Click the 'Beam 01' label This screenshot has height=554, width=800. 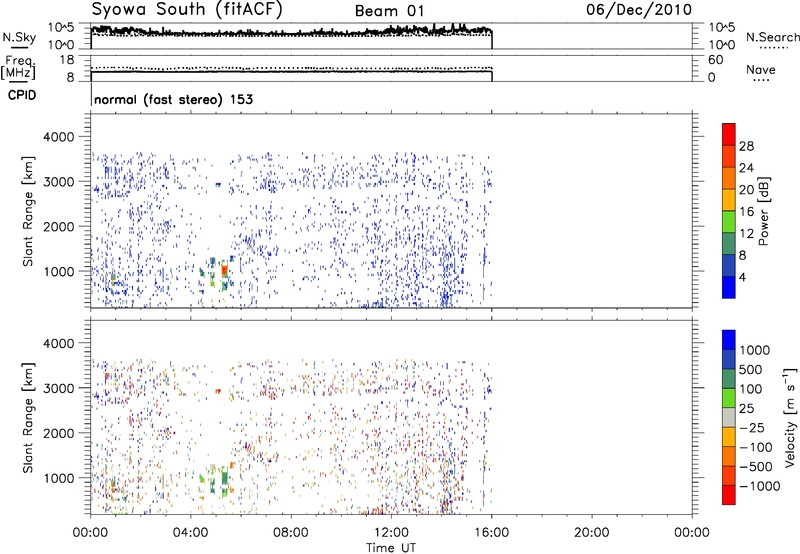pos(389,11)
